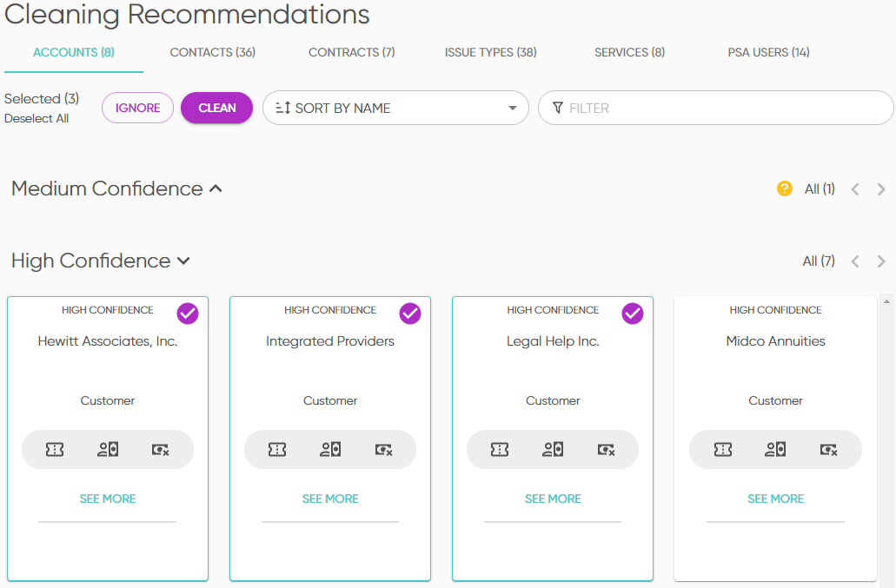Screen dimensions: 896x588
Task: Open the Issue Types (38) tab
Action: pyautogui.click(x=490, y=52)
